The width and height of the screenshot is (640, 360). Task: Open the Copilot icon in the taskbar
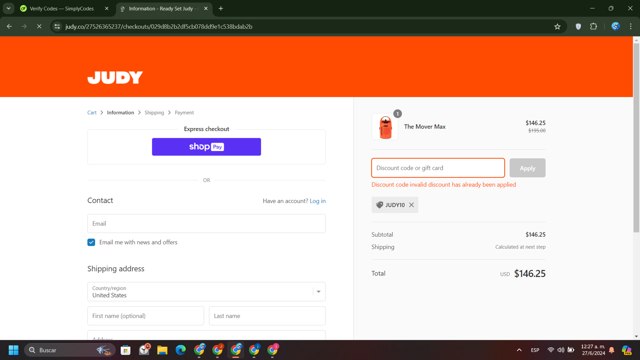627,350
